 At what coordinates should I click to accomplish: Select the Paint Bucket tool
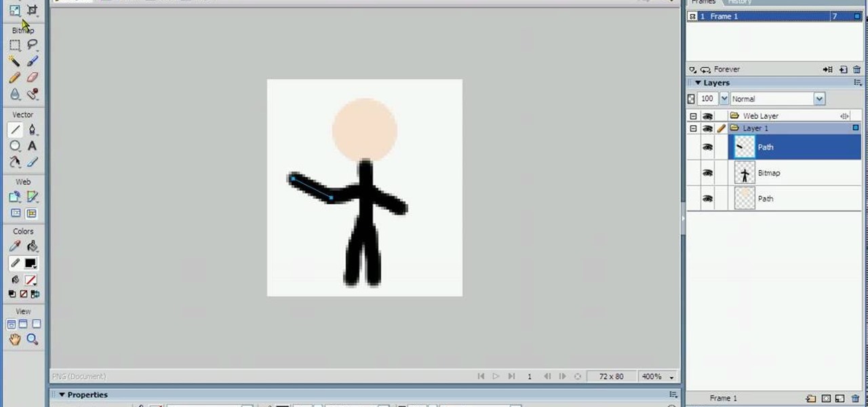(32, 246)
